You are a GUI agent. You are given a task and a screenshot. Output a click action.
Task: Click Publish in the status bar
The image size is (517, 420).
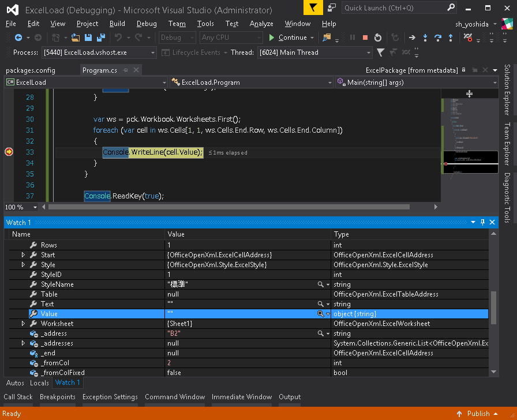click(x=478, y=413)
